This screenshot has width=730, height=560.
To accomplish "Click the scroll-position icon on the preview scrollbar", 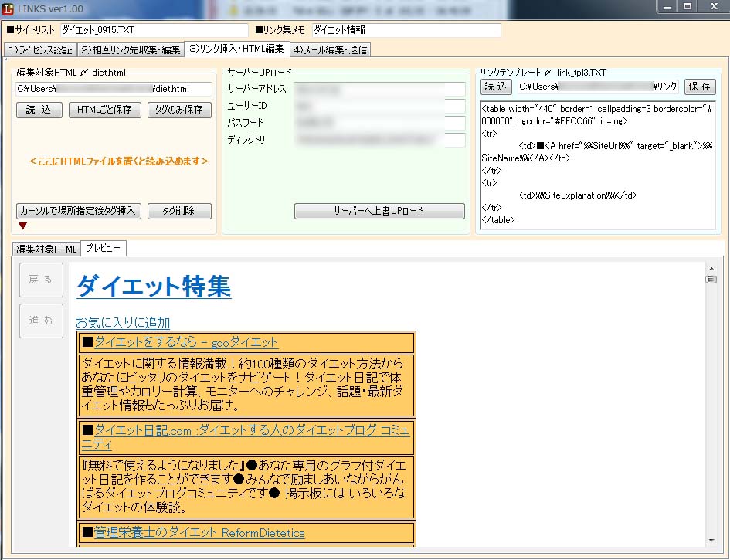I will click(x=711, y=279).
